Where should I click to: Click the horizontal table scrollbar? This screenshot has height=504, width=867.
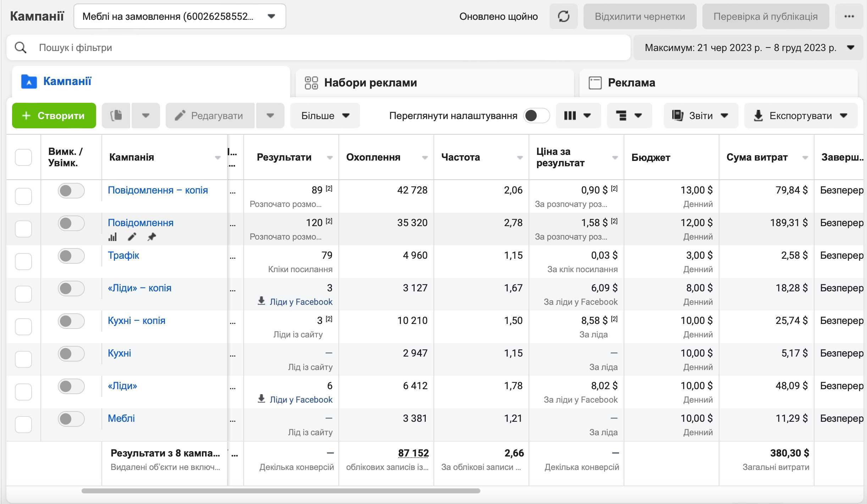point(281,491)
